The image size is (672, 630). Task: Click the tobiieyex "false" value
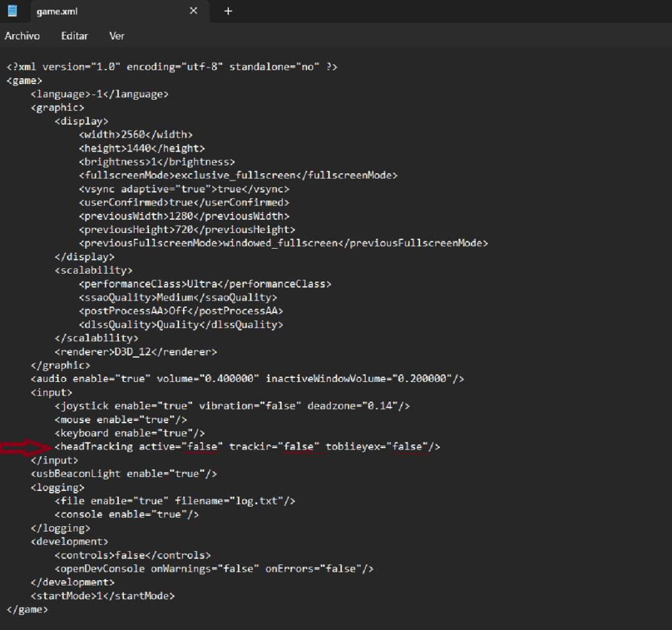point(407,447)
